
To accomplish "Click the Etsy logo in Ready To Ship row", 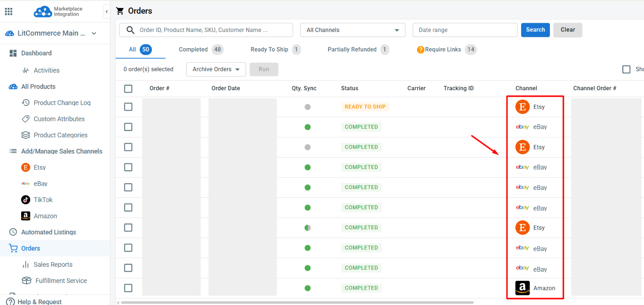I will coord(523,107).
